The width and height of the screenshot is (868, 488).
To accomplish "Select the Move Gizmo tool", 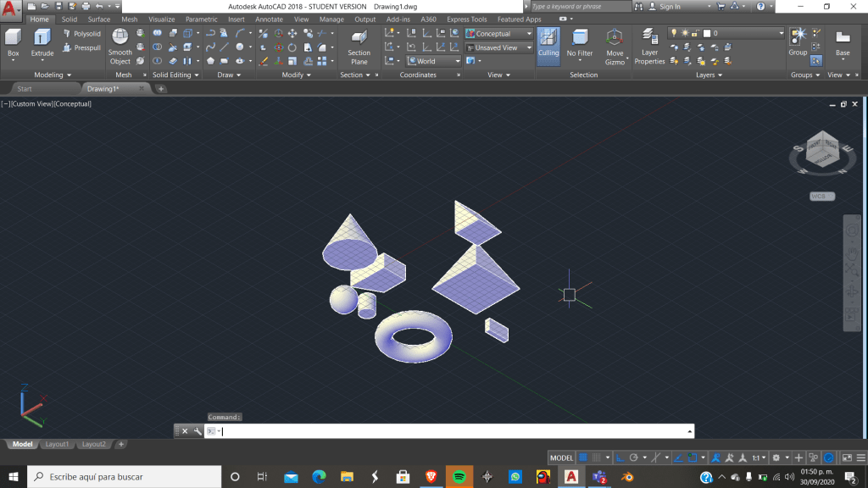I will tap(615, 45).
